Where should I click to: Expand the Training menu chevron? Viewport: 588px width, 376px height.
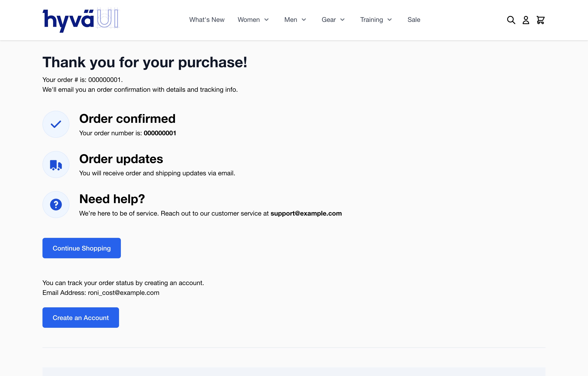tap(390, 20)
